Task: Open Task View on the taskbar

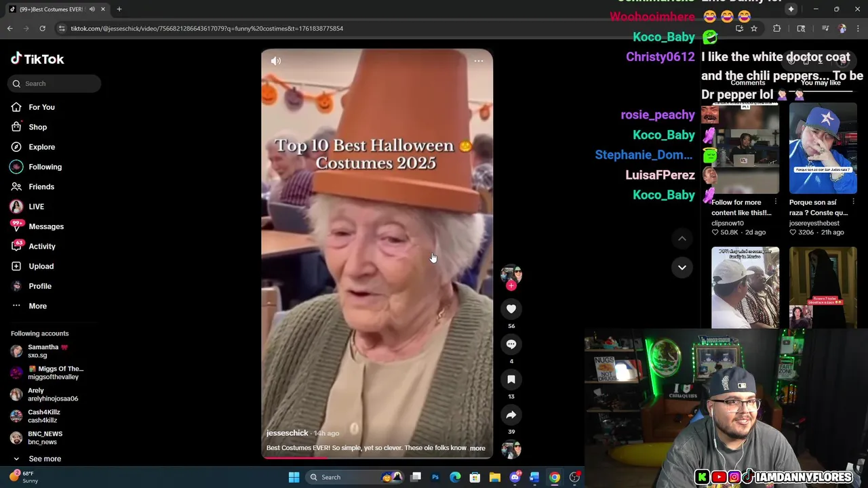Action: 416,477
